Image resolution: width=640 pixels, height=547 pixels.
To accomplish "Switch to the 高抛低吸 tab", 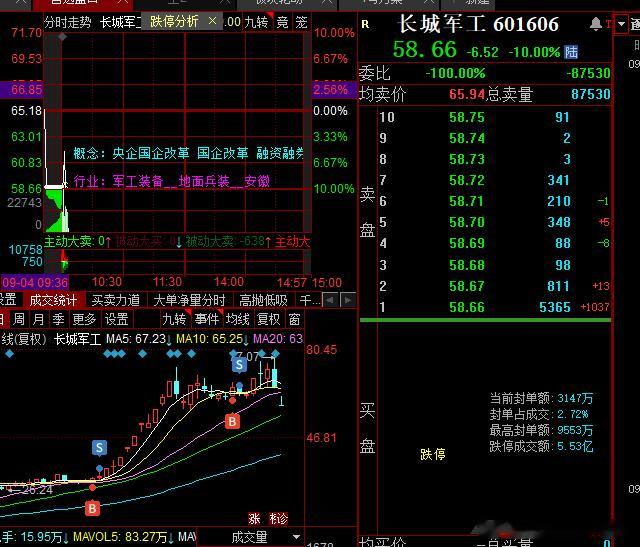I will (x=263, y=300).
